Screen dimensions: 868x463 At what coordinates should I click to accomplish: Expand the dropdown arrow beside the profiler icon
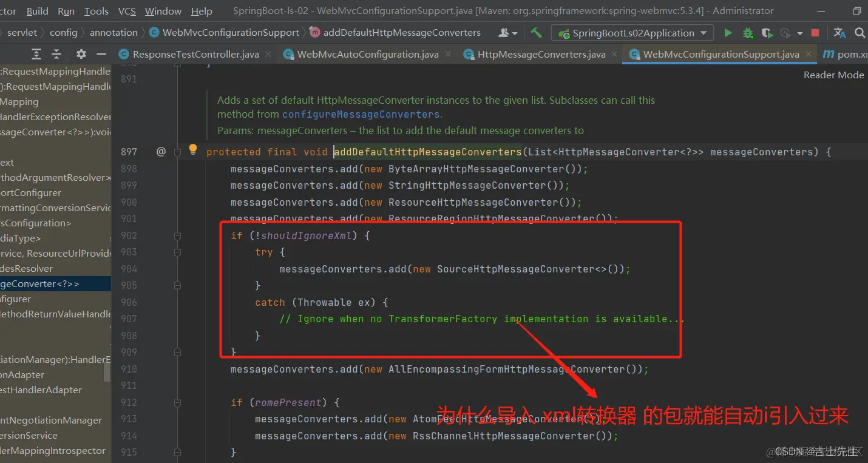click(x=799, y=33)
